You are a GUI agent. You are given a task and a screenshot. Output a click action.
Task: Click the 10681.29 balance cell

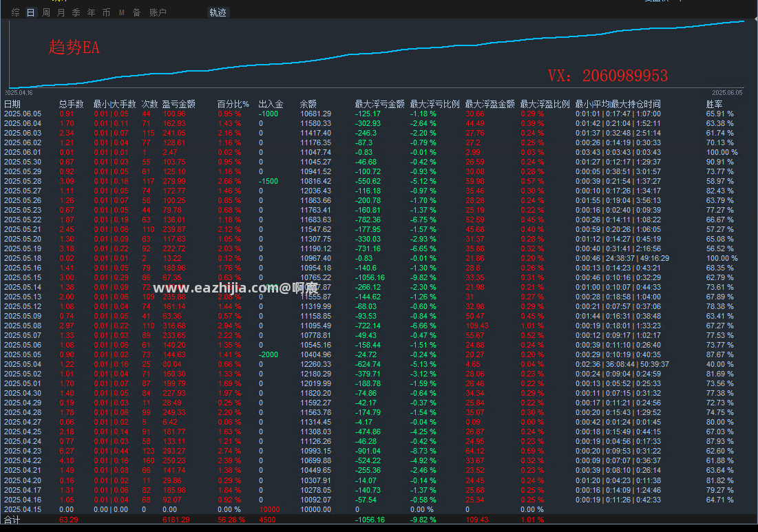pos(316,114)
